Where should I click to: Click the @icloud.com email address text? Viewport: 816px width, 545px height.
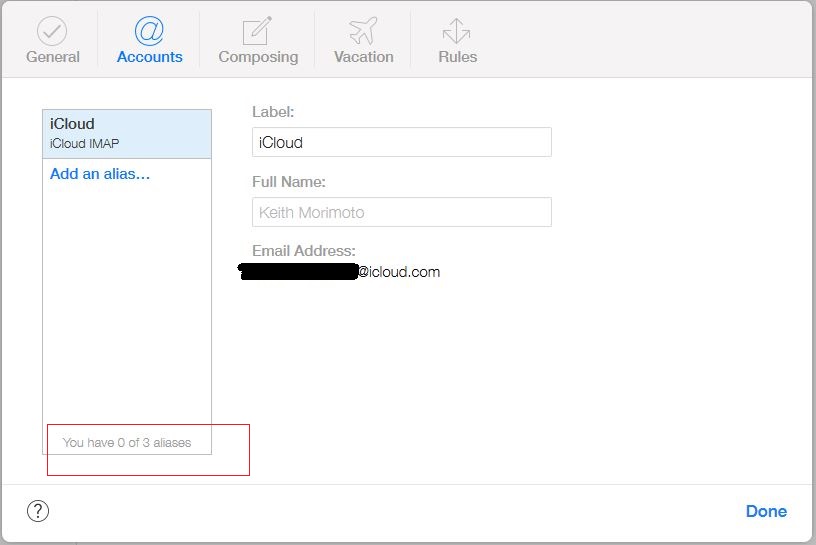click(x=399, y=272)
